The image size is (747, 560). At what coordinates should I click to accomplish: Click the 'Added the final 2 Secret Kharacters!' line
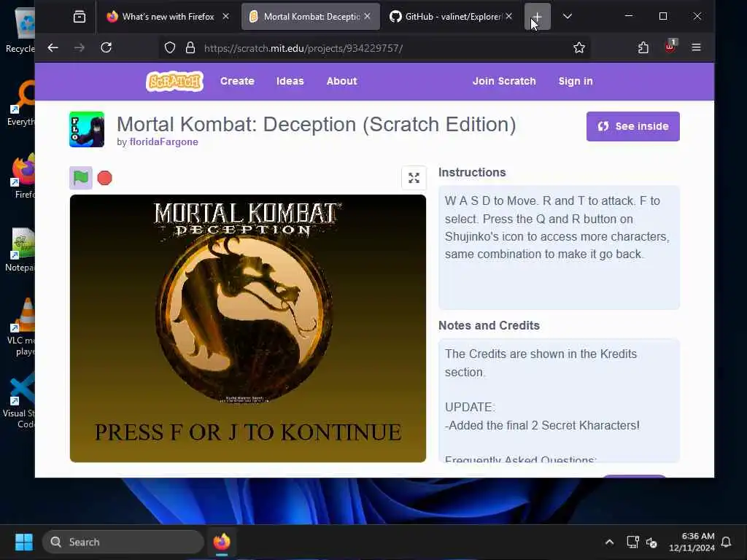(x=542, y=425)
